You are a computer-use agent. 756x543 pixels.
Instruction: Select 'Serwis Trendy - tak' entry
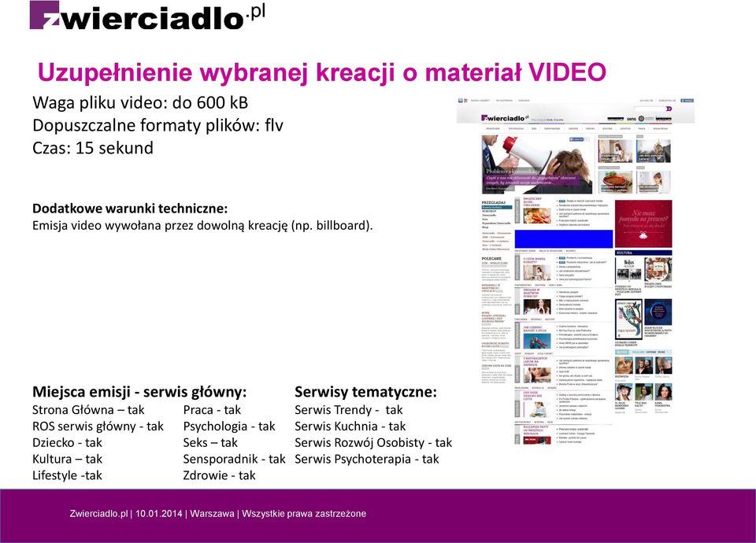tap(349, 410)
